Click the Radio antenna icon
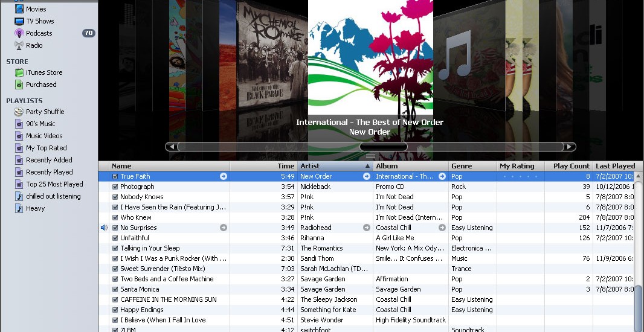The width and height of the screenshot is (644, 332). (19, 45)
